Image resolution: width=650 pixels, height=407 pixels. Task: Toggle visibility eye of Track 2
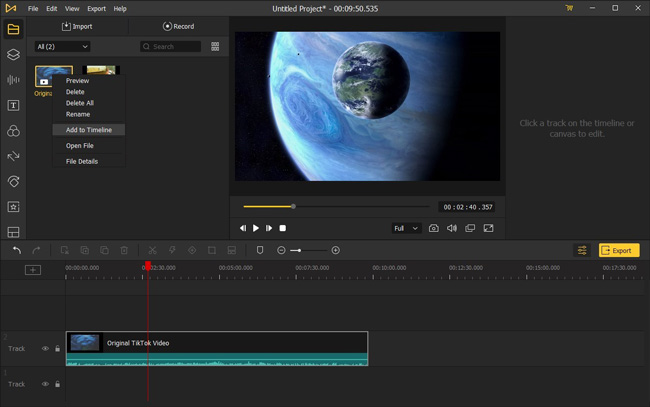(45, 349)
